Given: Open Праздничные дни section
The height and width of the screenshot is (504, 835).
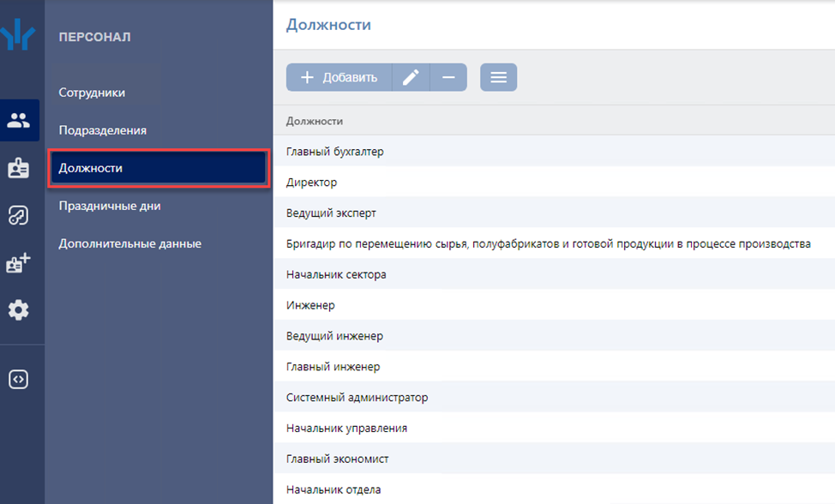Looking at the screenshot, I should tap(109, 206).
